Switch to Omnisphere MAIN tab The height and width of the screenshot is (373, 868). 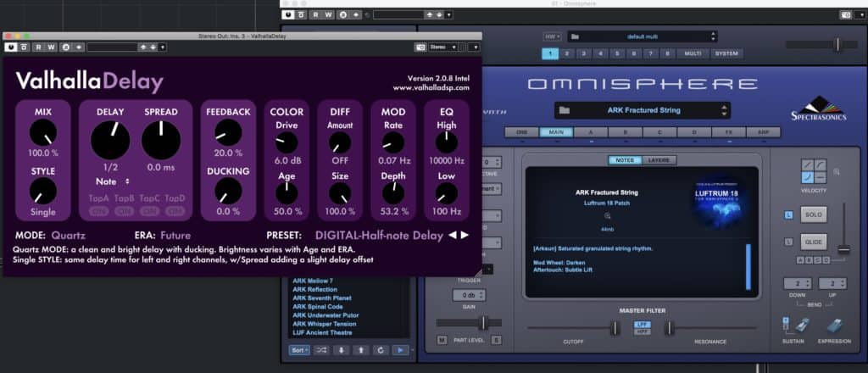[x=556, y=132]
